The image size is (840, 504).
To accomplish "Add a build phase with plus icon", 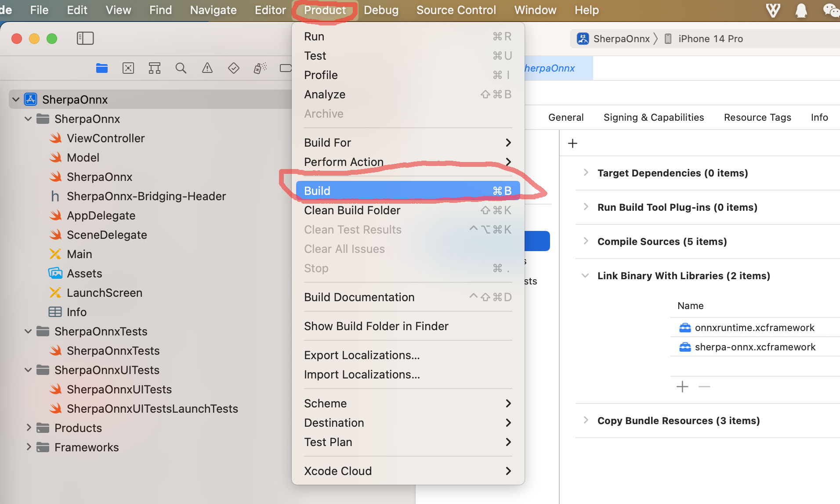I will click(x=572, y=143).
